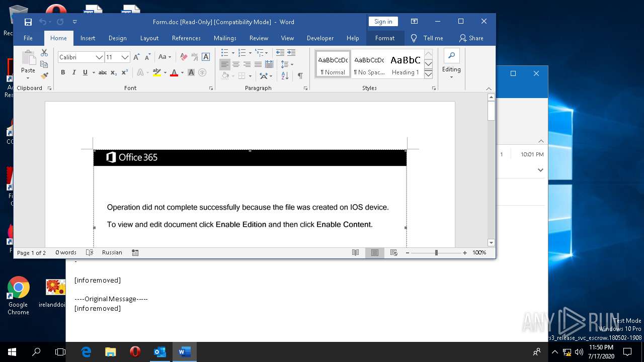Apply the Heading 1 style
The height and width of the screenshot is (362, 644).
pyautogui.click(x=406, y=64)
